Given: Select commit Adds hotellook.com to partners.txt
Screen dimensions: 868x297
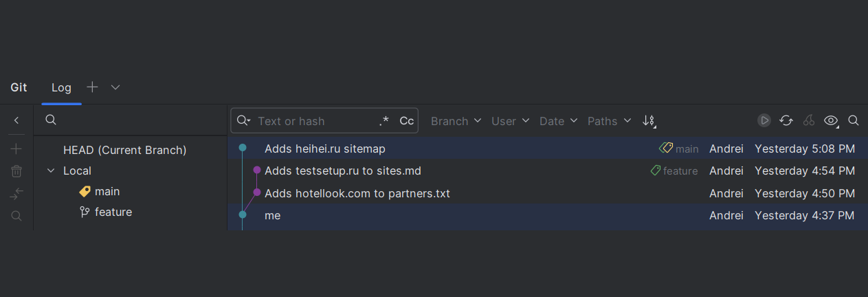Looking at the screenshot, I should coord(357,193).
